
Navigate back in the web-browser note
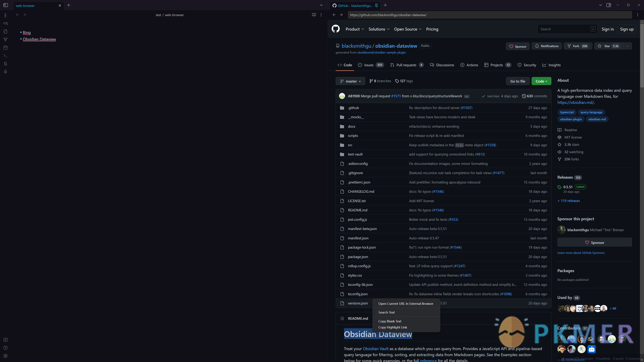(17, 15)
